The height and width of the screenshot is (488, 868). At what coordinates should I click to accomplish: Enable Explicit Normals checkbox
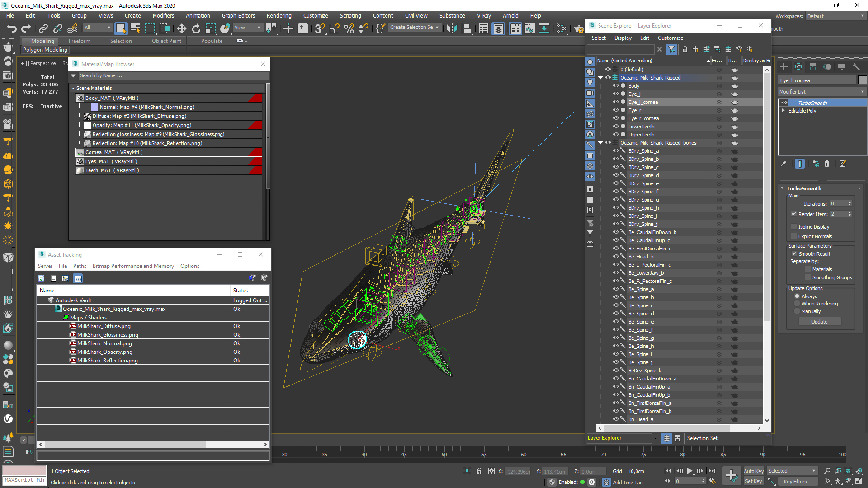point(794,236)
